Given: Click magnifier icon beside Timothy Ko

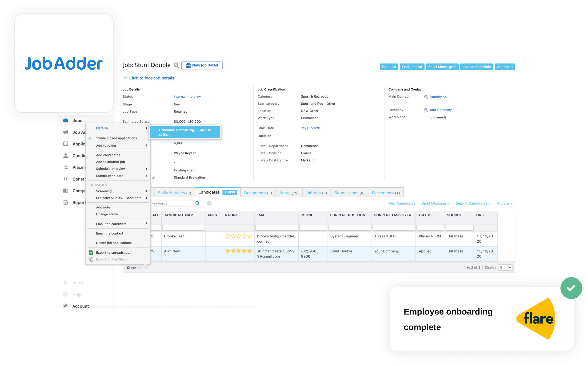Looking at the screenshot, I should (x=426, y=97).
